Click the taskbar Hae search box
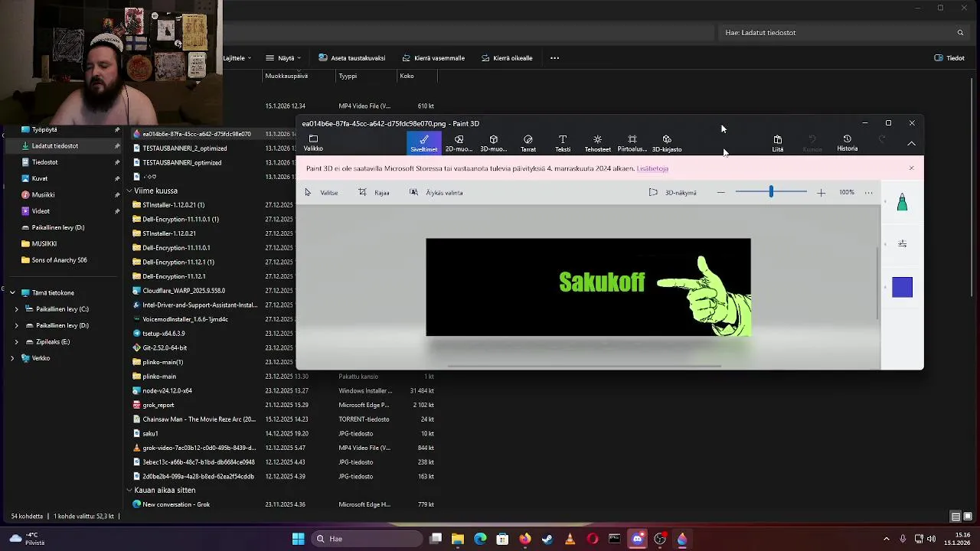980x551 pixels. pos(367,539)
